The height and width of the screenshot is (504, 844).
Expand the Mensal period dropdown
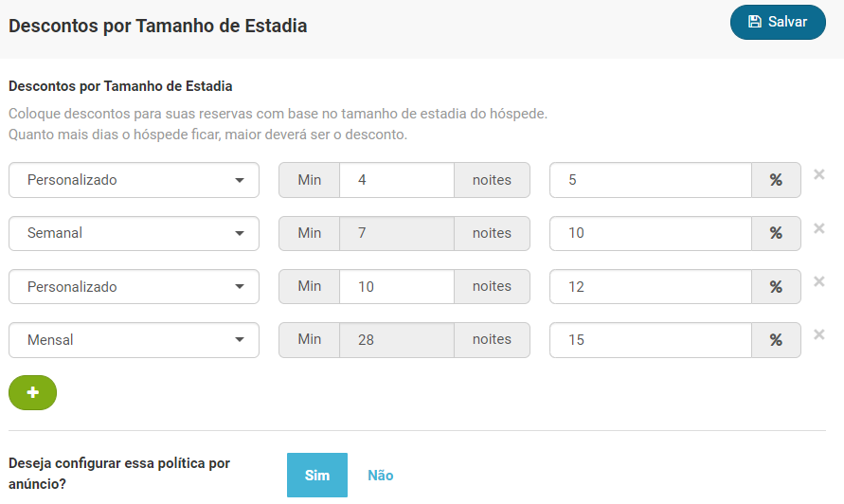[134, 340]
